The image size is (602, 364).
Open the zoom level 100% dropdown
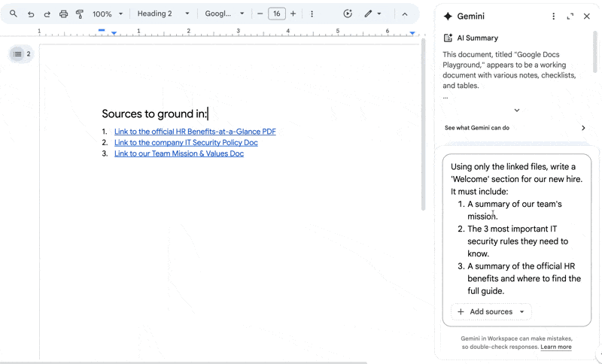[108, 14]
